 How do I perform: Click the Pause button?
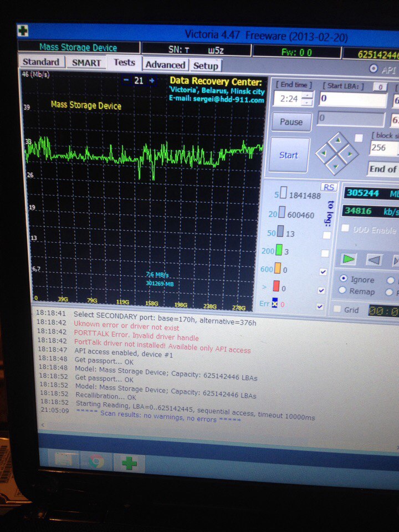coord(291,122)
